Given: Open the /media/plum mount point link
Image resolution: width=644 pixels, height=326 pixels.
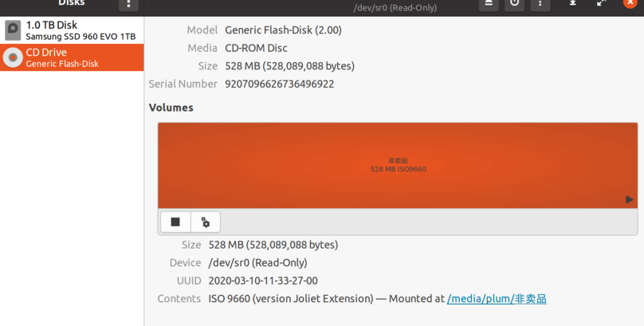Looking at the screenshot, I should point(497,299).
